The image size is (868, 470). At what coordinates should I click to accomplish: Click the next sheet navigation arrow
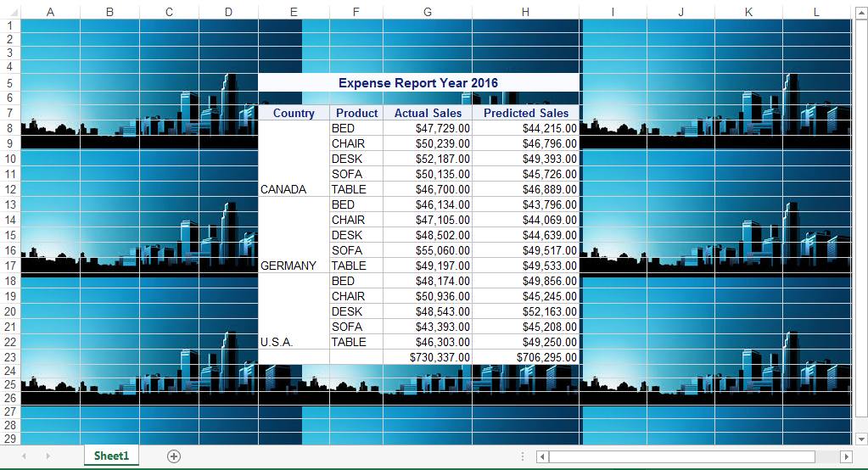coord(48,456)
